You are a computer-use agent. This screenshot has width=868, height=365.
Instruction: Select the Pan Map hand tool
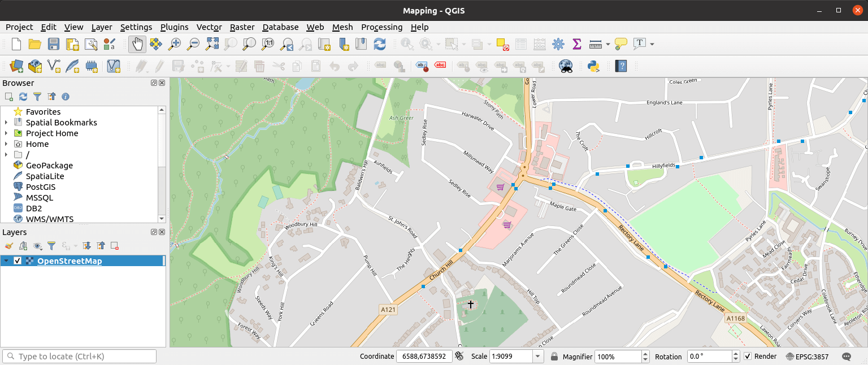pos(137,44)
